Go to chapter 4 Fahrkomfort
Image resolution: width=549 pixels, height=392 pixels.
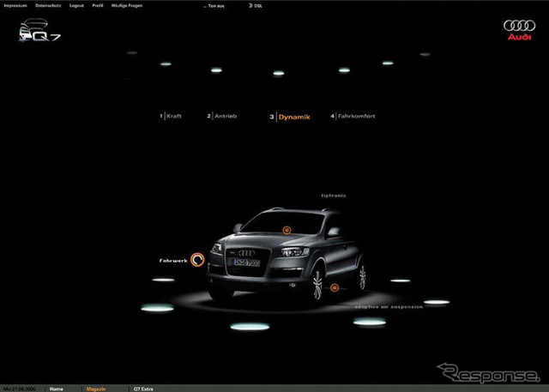[x=355, y=116]
